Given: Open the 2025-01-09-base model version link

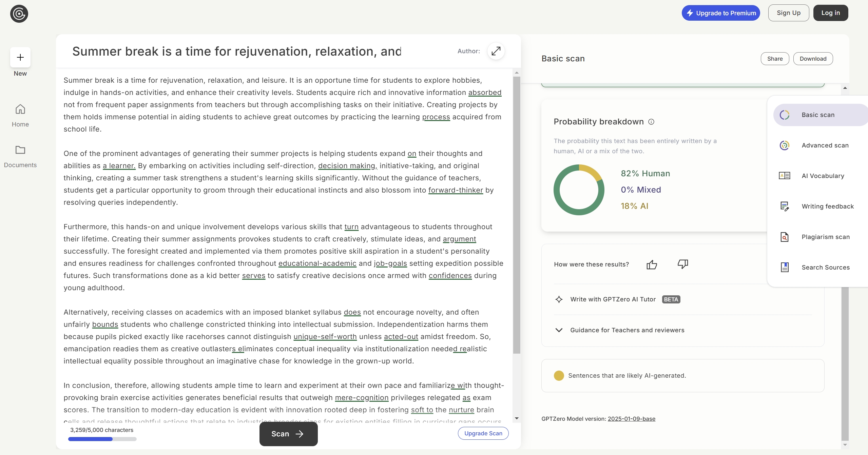Looking at the screenshot, I should point(631,419).
